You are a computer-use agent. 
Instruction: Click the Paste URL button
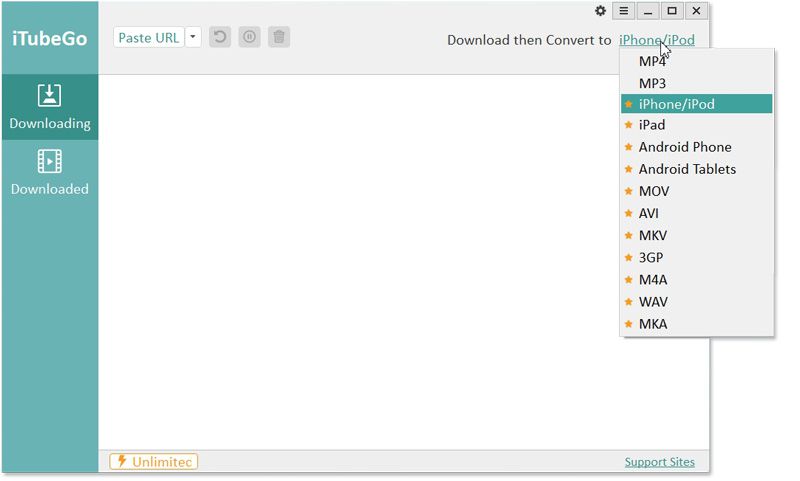tap(149, 37)
